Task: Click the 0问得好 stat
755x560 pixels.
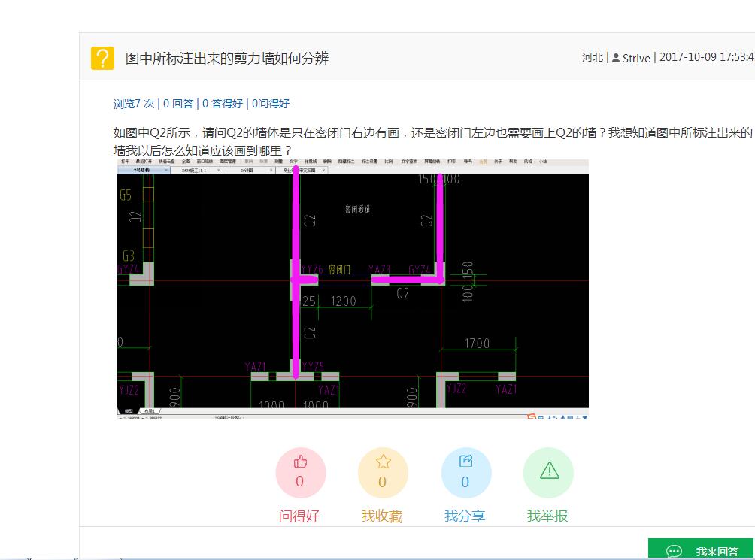Action: point(271,104)
